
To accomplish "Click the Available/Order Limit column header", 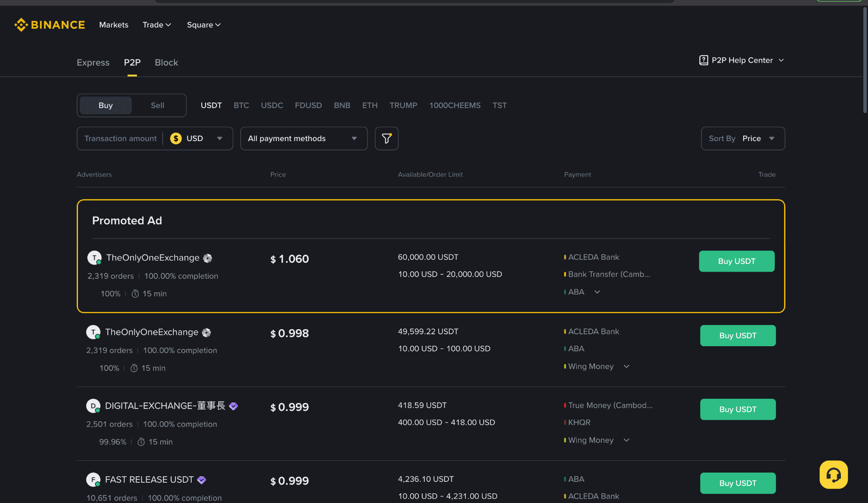I will (x=430, y=175).
